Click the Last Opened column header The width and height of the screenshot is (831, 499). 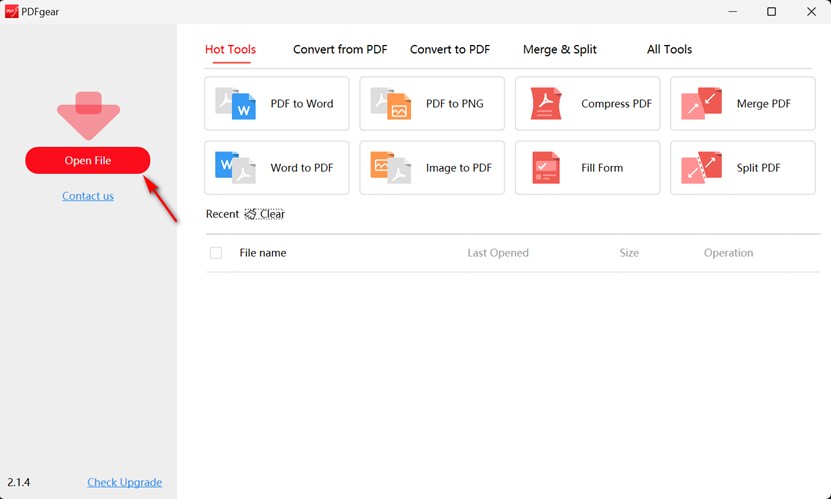coord(498,253)
